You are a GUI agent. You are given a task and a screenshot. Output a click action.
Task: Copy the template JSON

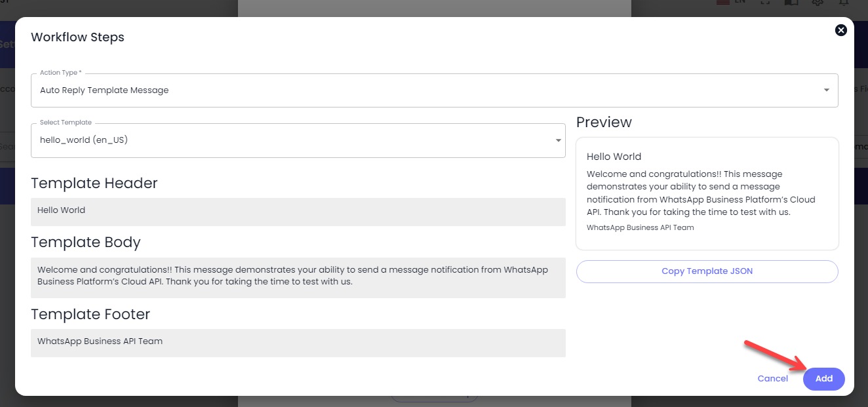(x=707, y=271)
